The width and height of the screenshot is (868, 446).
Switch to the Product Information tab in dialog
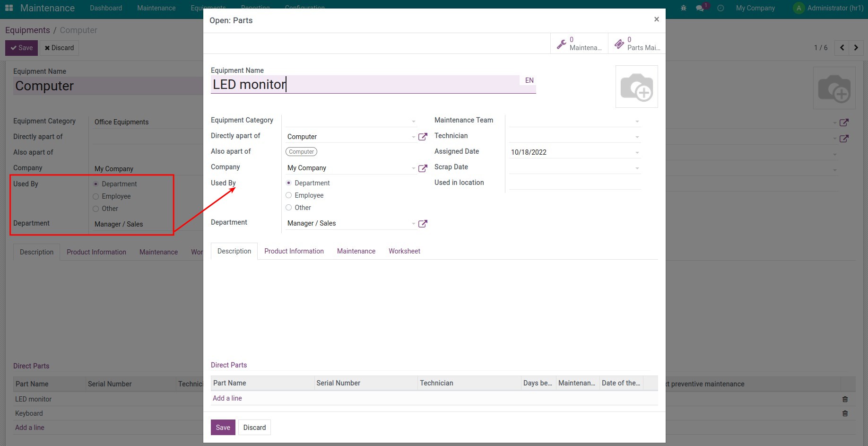[294, 251]
